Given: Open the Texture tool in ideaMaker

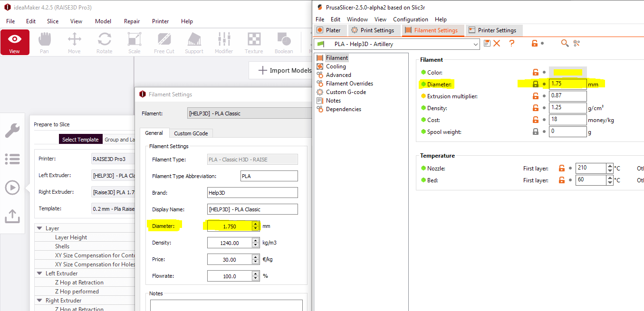Looking at the screenshot, I should point(254,42).
